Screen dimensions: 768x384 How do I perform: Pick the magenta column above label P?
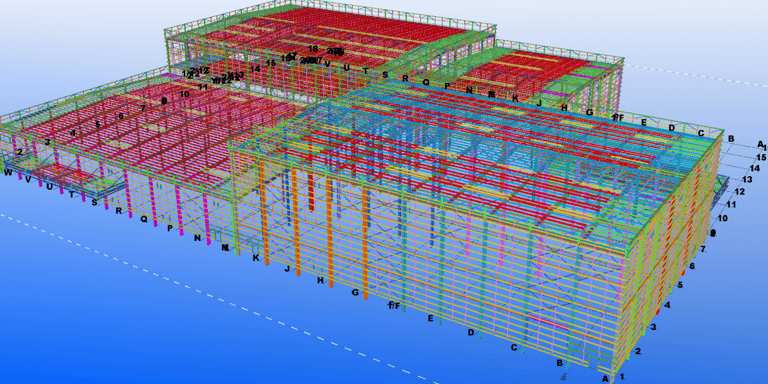click(x=179, y=211)
